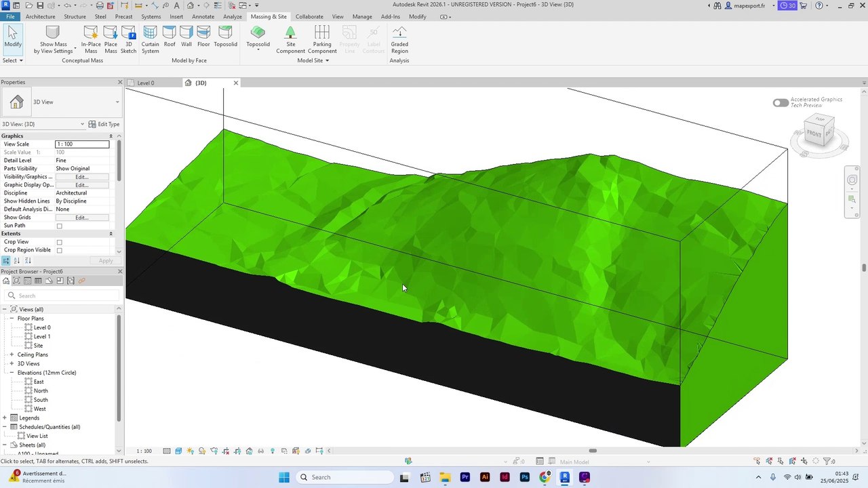Image resolution: width=868 pixels, height=488 pixels.
Task: Click the Project Browser search field
Action: point(62,296)
